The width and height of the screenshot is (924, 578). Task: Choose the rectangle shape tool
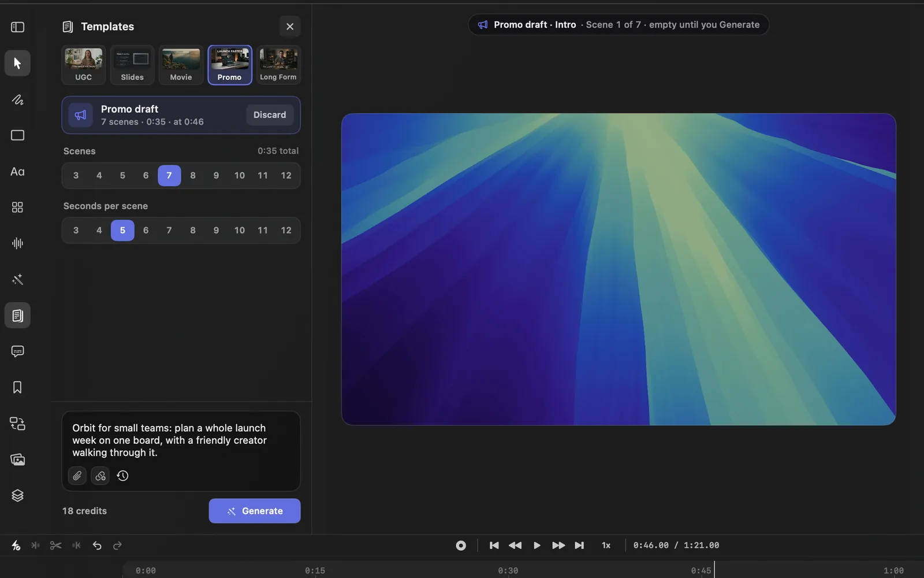[17, 135]
